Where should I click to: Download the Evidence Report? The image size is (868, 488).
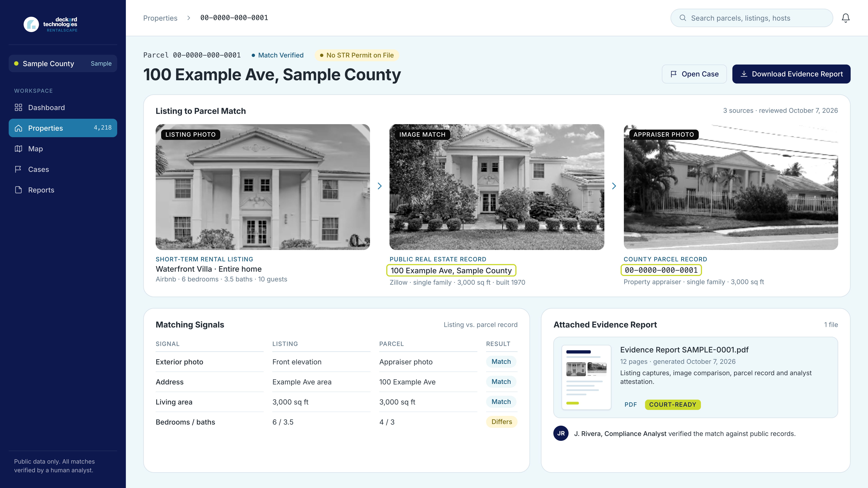pyautogui.click(x=791, y=74)
